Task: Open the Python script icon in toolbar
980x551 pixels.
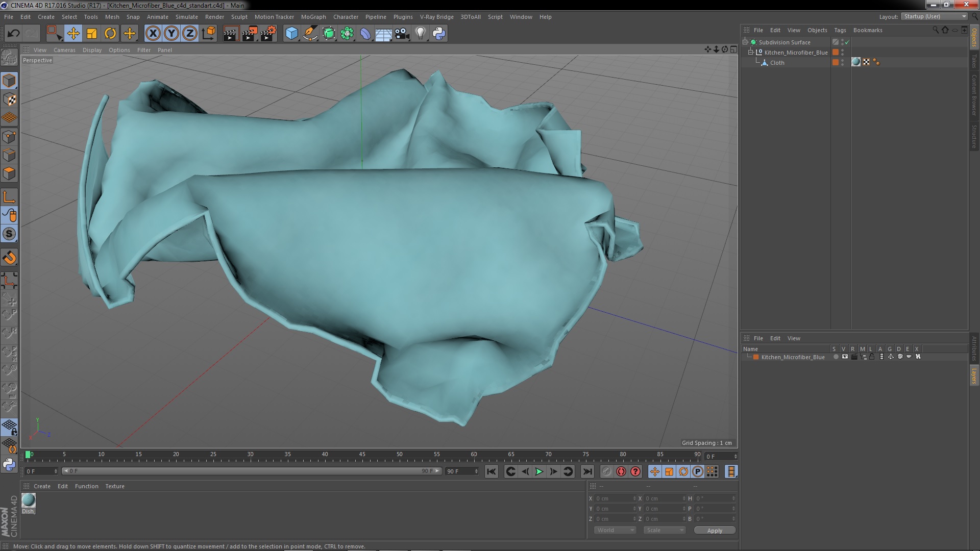Action: point(439,34)
